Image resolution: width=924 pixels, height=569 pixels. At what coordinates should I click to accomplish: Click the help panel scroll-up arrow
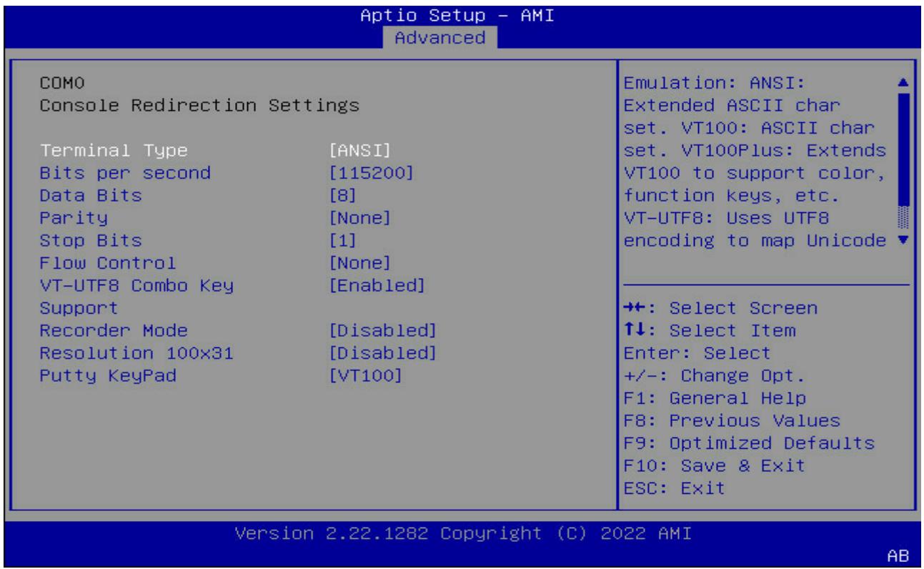click(x=904, y=82)
